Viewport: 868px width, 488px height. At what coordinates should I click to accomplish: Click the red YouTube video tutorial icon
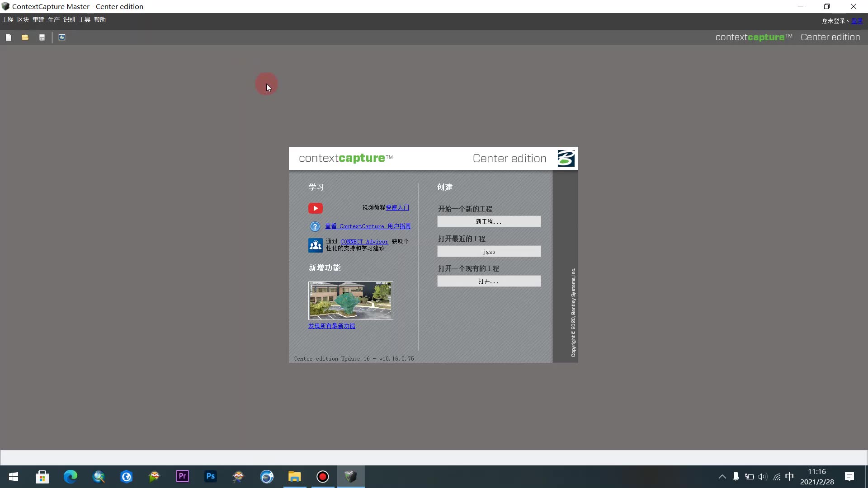point(316,208)
